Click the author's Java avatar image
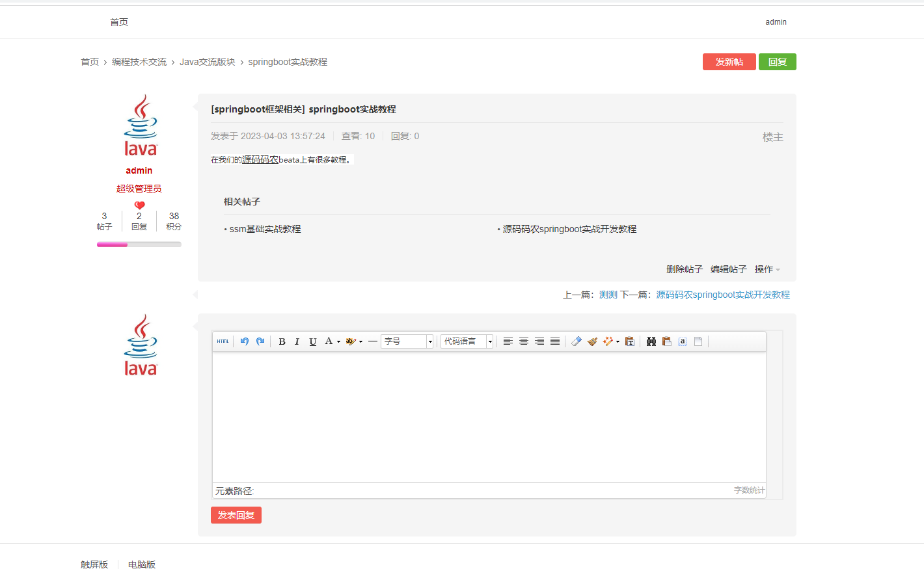 coord(141,126)
